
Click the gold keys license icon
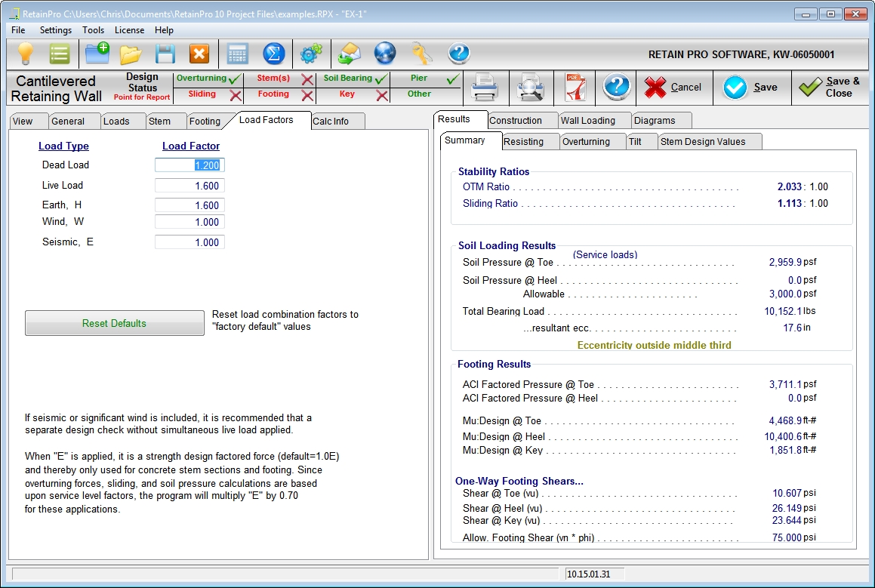[x=422, y=54]
